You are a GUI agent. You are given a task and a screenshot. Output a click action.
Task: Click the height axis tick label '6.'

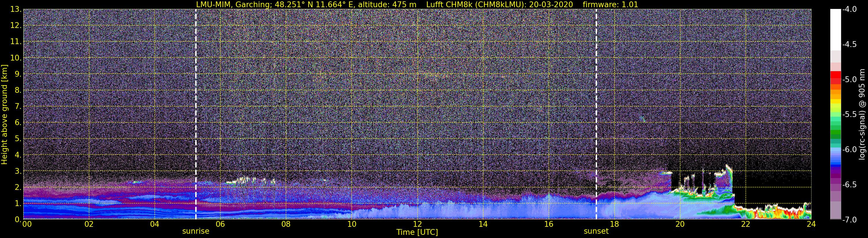18,123
